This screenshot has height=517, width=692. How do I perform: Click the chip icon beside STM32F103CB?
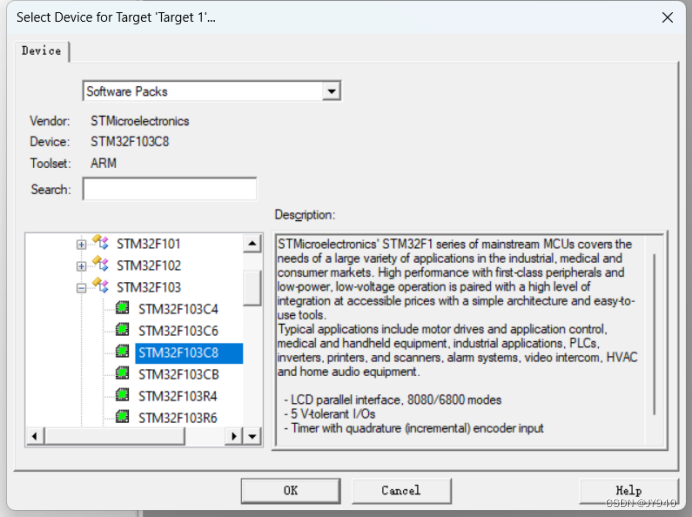(x=122, y=373)
